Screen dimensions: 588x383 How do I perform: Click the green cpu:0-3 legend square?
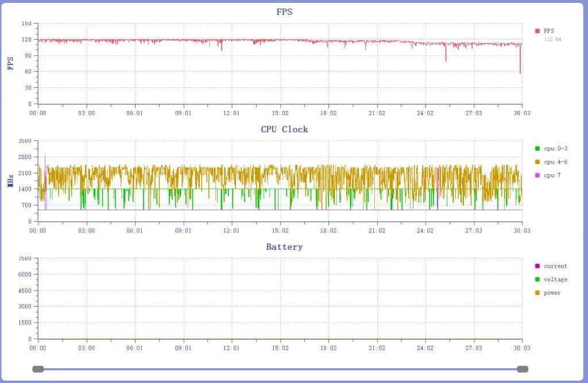(x=537, y=149)
